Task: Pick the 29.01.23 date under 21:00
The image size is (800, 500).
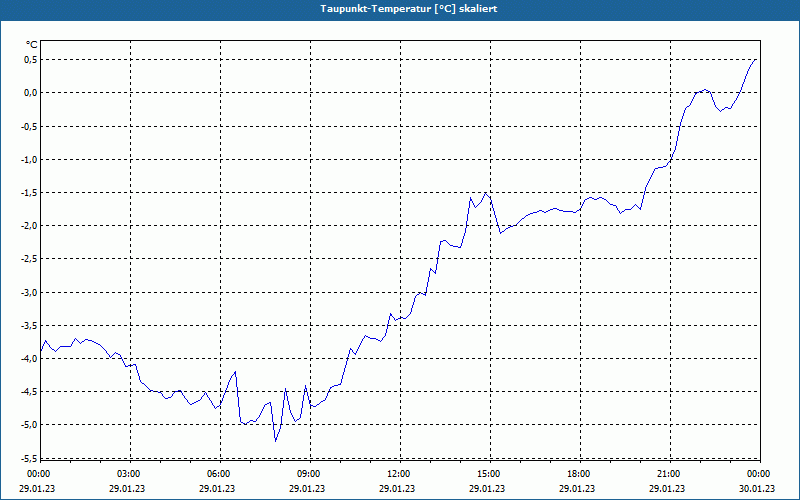Action: 667,488
